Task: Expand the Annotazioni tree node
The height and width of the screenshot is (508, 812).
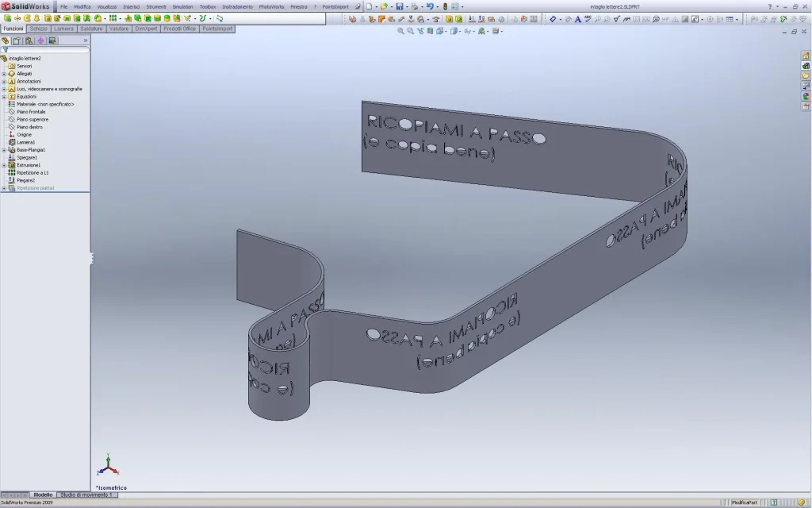Action: (x=4, y=82)
